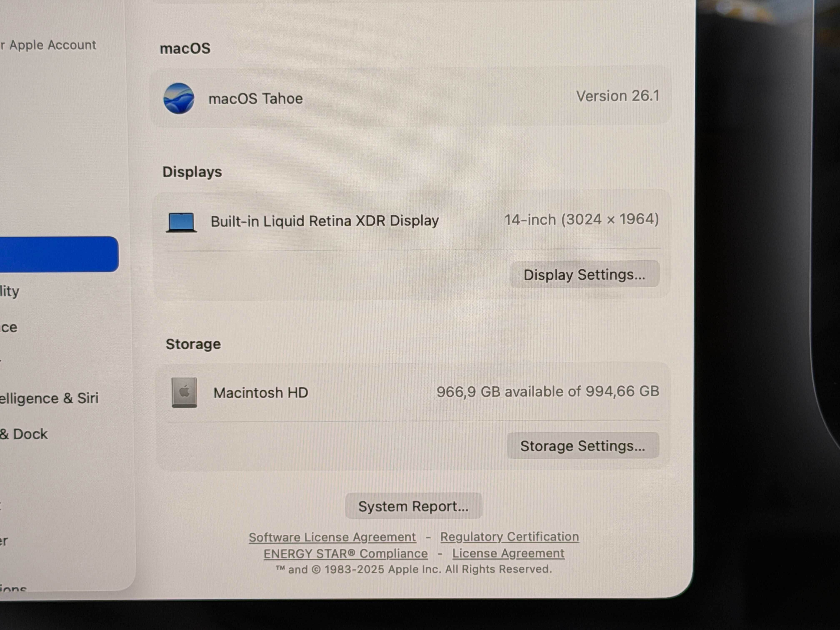Click the macOS Tahoe logo icon
Screen dimensions: 840x630
click(x=179, y=98)
